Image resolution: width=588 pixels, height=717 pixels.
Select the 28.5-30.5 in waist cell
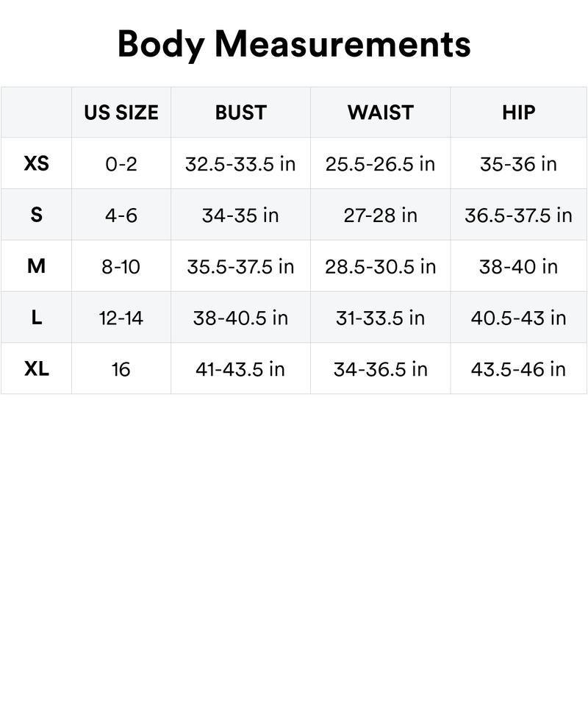click(380, 266)
